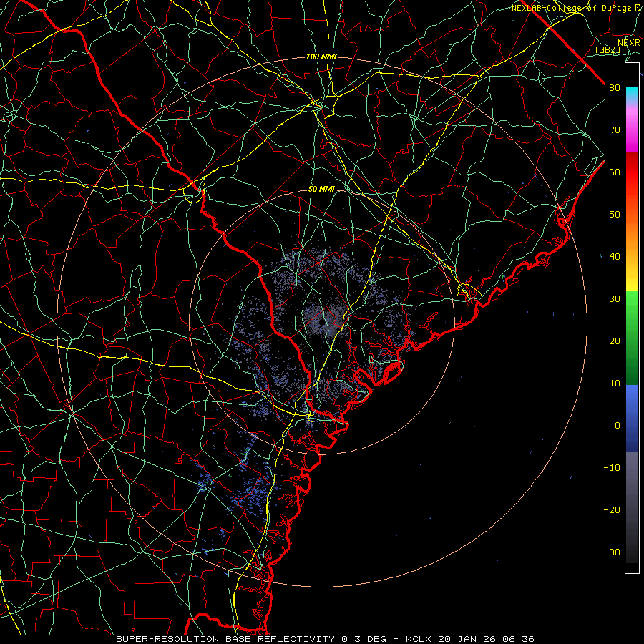The height and width of the screenshot is (644, 644).
Task: Click the "50 NMI" range ring label
Action: pyautogui.click(x=321, y=189)
